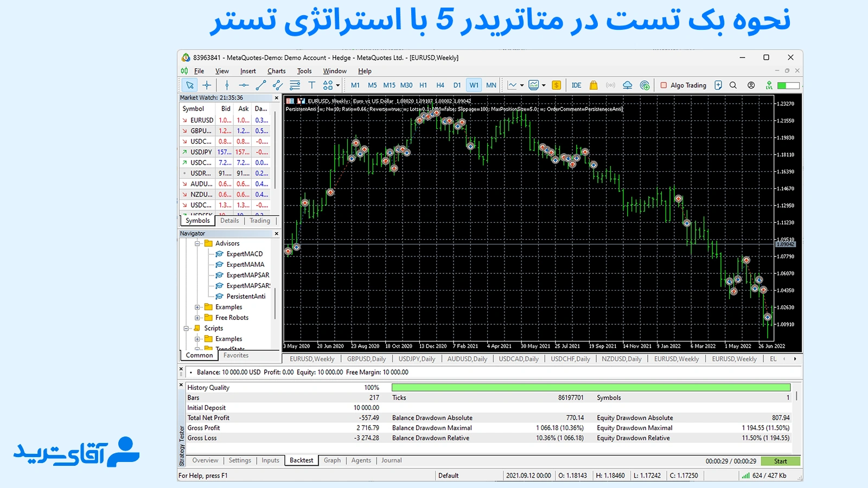This screenshot has height=488, width=868.
Task: Open the data window search icon
Action: pyautogui.click(x=732, y=85)
